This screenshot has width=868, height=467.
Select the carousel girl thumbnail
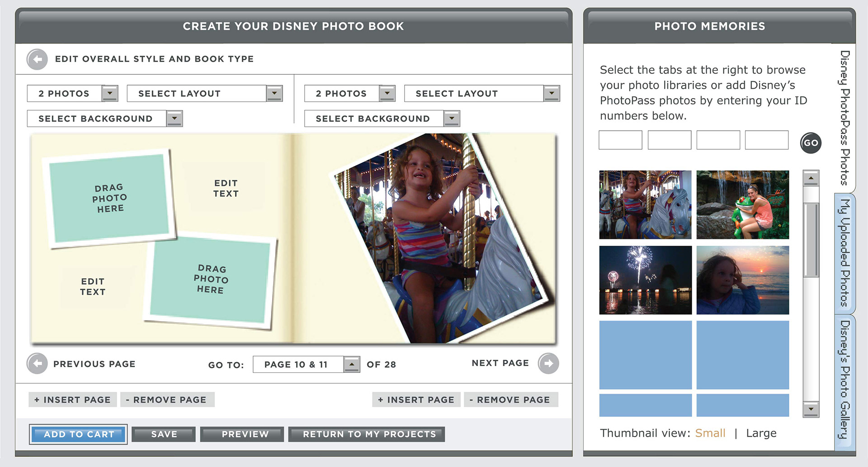click(646, 205)
